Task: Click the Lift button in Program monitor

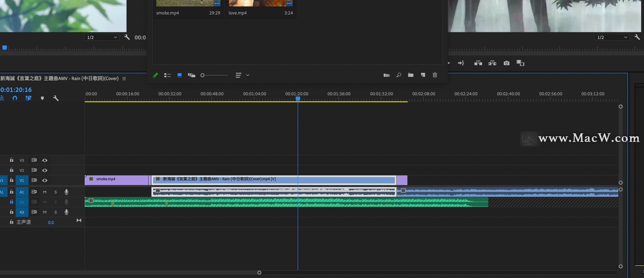Action: (478, 63)
